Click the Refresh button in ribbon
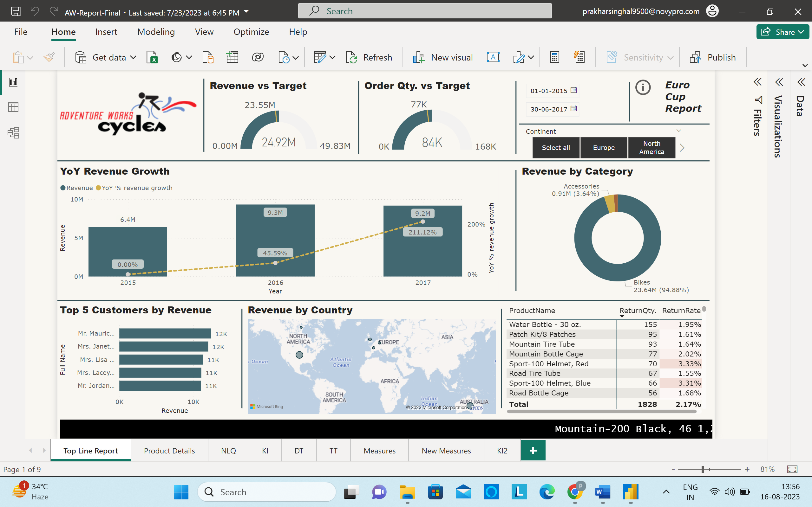The image size is (812, 507). click(x=369, y=57)
